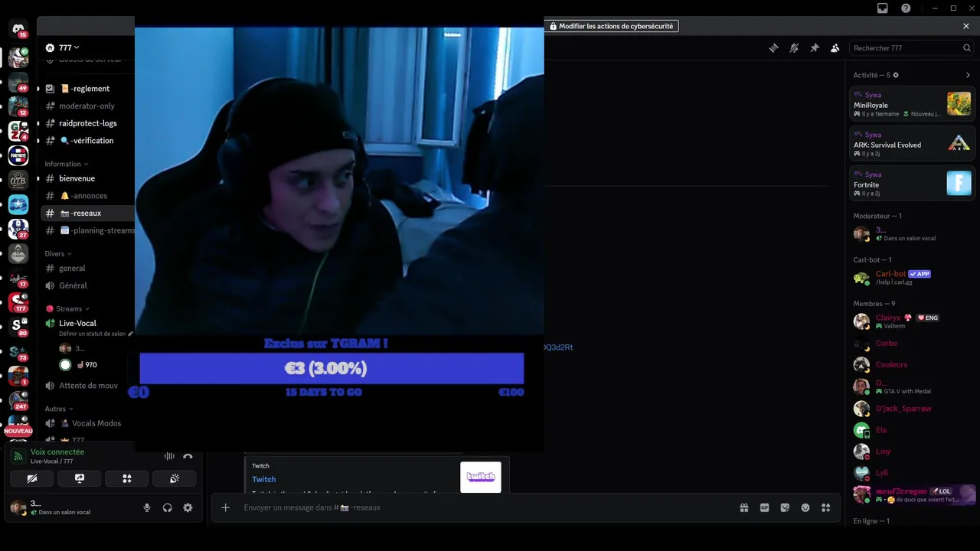Open Sywa's Fortnite activity card

point(912,184)
